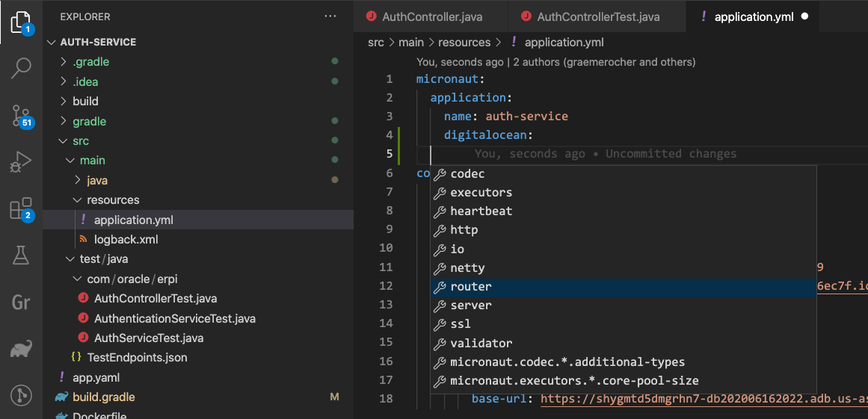Open the Run and Debug view
This screenshot has width=868, height=419.
point(21,161)
